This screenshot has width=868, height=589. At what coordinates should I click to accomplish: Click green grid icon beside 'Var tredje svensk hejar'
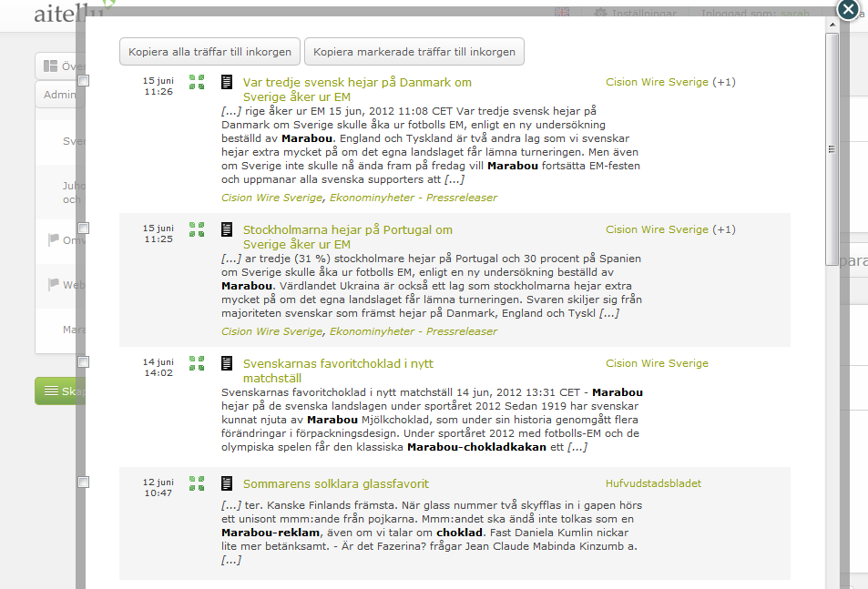(x=197, y=82)
